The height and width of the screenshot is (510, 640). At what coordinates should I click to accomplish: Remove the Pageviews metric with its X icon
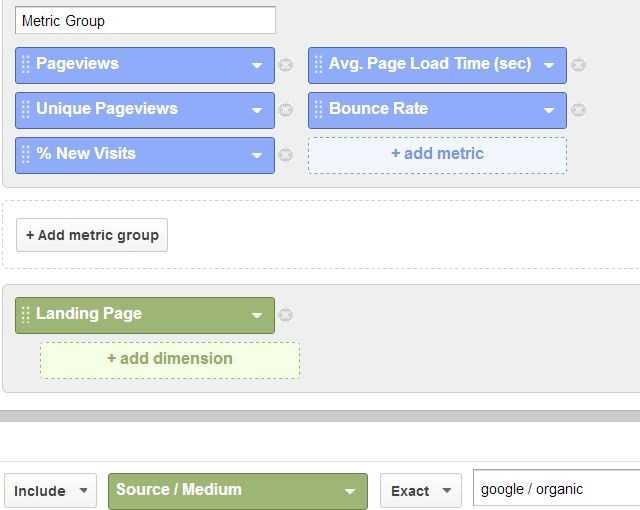click(x=286, y=65)
